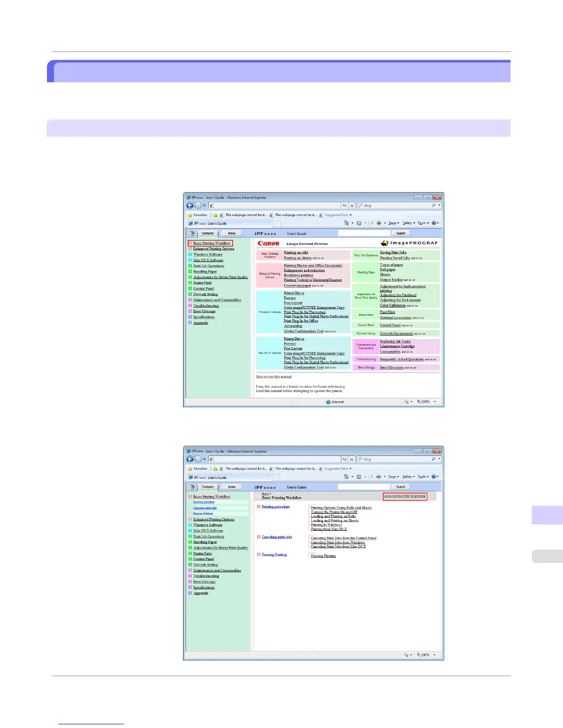Click the guide search text field in the upper window
563x728 pixels.
[x=364, y=233]
